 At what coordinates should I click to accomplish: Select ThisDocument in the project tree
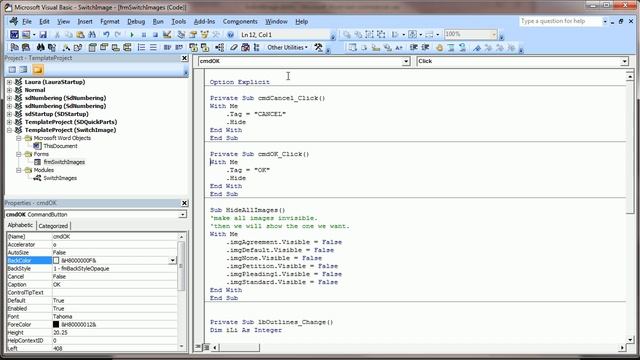click(x=60, y=146)
